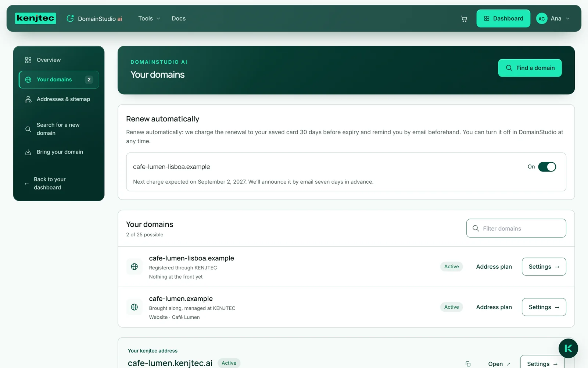This screenshot has height=368, width=588.
Task: Open the Docs menu item
Action: click(179, 18)
